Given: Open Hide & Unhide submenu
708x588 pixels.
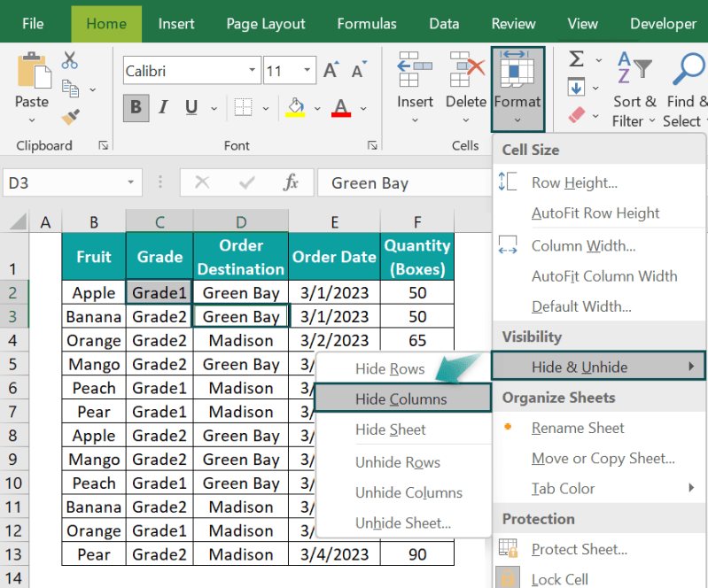Looking at the screenshot, I should 598,367.
